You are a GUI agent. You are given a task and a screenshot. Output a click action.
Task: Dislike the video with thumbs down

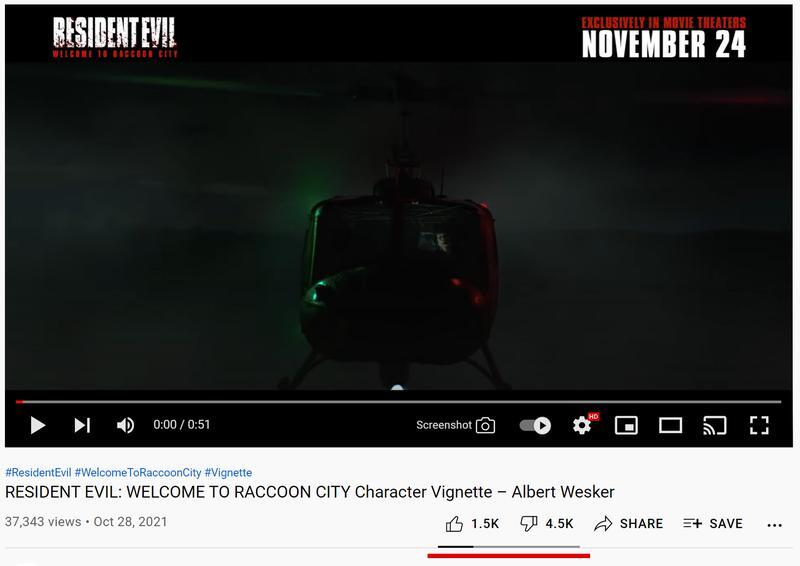pos(546,524)
